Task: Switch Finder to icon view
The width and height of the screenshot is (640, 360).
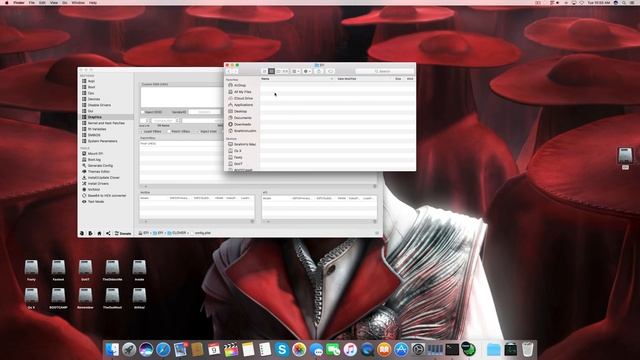Action: click(264, 71)
